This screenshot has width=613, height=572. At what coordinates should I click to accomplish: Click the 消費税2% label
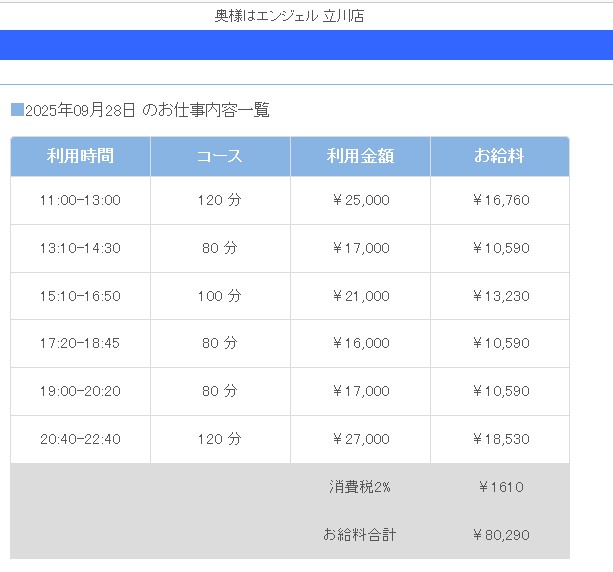(x=360, y=487)
